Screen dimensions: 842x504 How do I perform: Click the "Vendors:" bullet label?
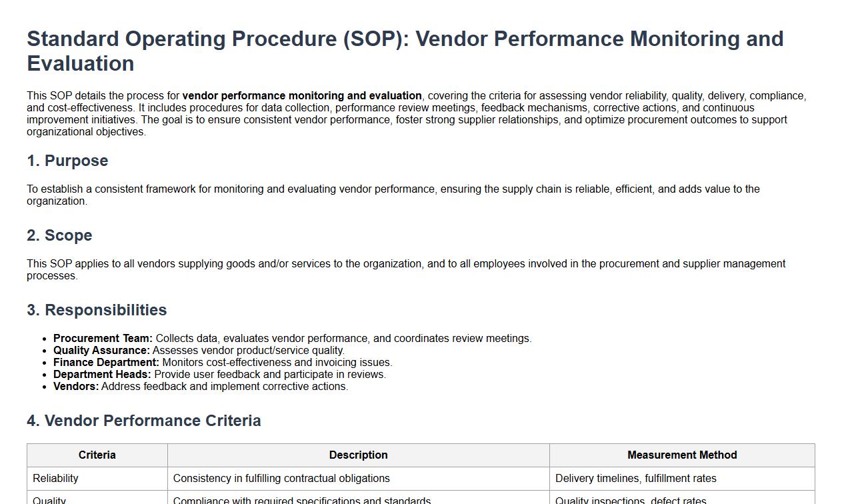(x=76, y=387)
